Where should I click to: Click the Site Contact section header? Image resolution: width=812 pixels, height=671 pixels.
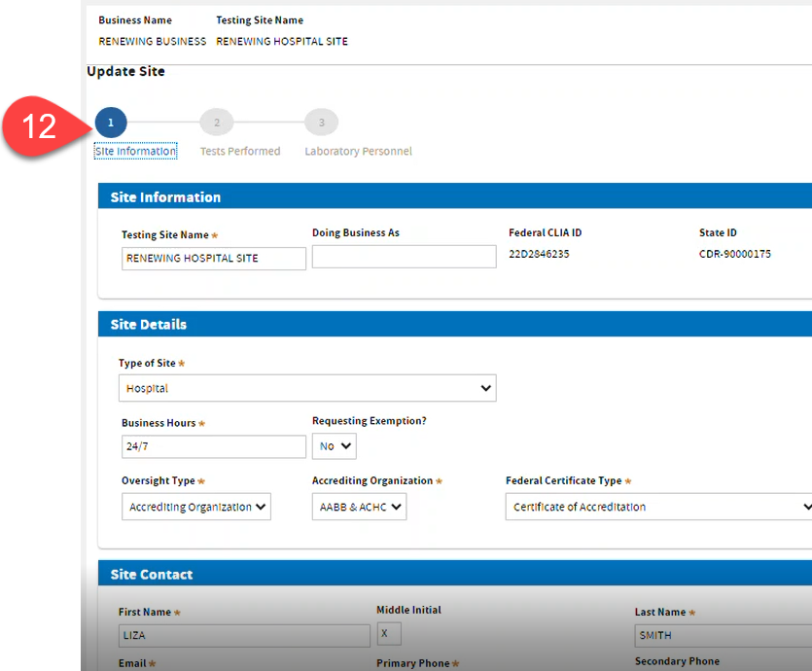455,574
